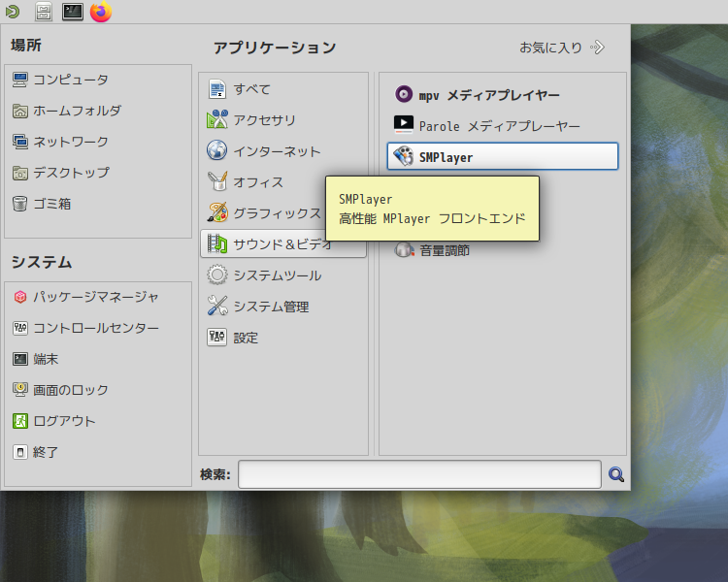728x582 pixels.
Task: Click the コントロールセンター icon
Action: coord(20,328)
